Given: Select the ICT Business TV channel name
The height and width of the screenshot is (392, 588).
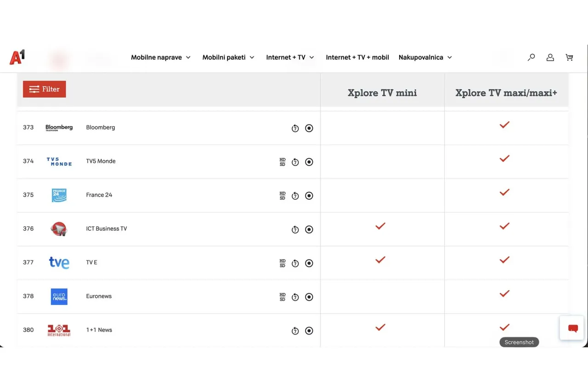Looking at the screenshot, I should [107, 228].
